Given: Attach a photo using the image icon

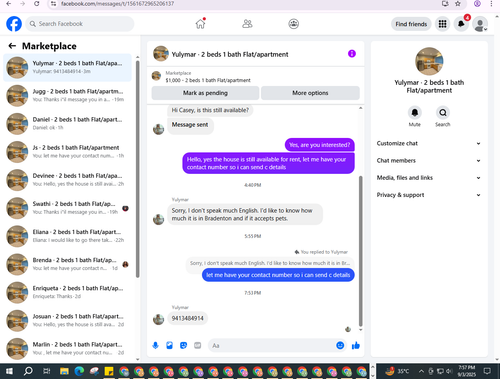Looking at the screenshot, I should coord(169,346).
